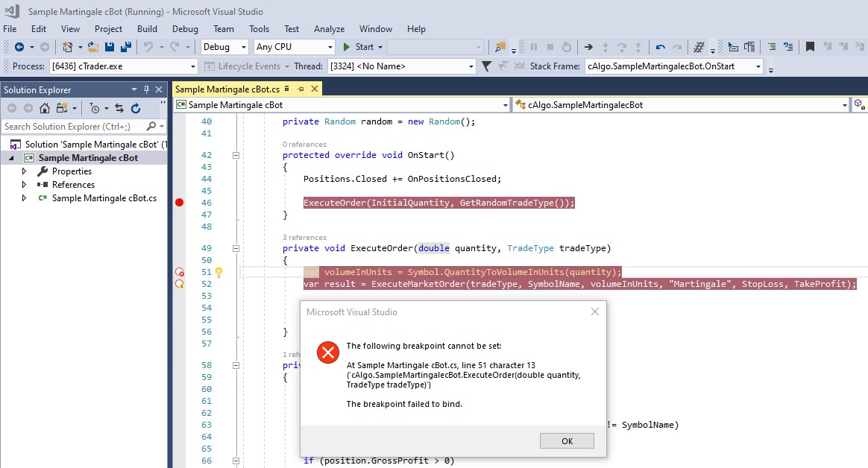Click the 0 references CodeLens link
Screen dimensions: 868x468
304,145
